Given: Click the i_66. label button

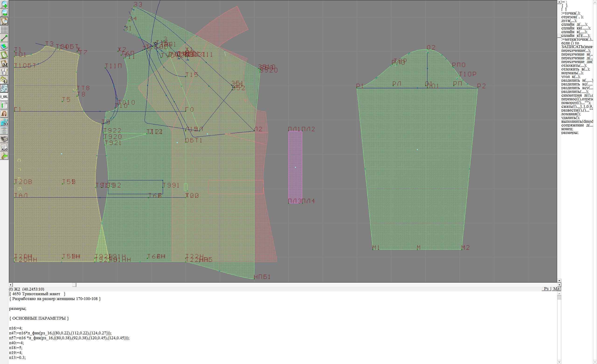Looking at the screenshot, I should pos(4,97).
